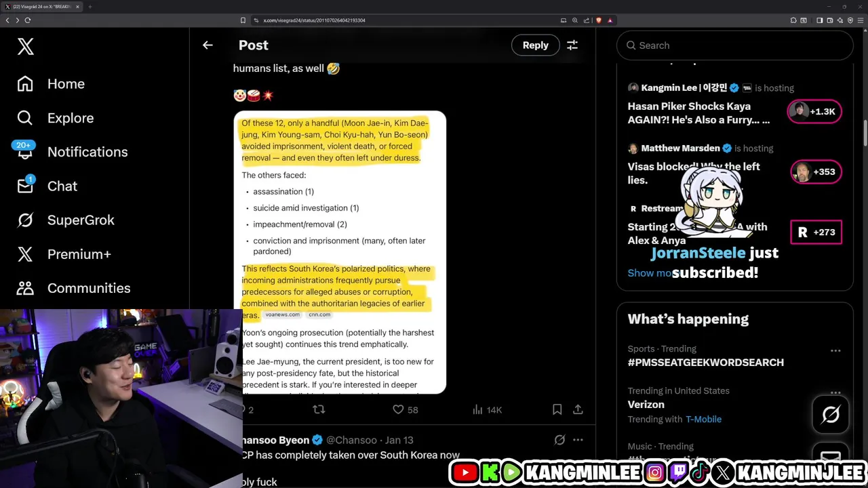Click the x.com URL in the address bar
This screenshot has width=868, height=488.
pyautogui.click(x=314, y=20)
